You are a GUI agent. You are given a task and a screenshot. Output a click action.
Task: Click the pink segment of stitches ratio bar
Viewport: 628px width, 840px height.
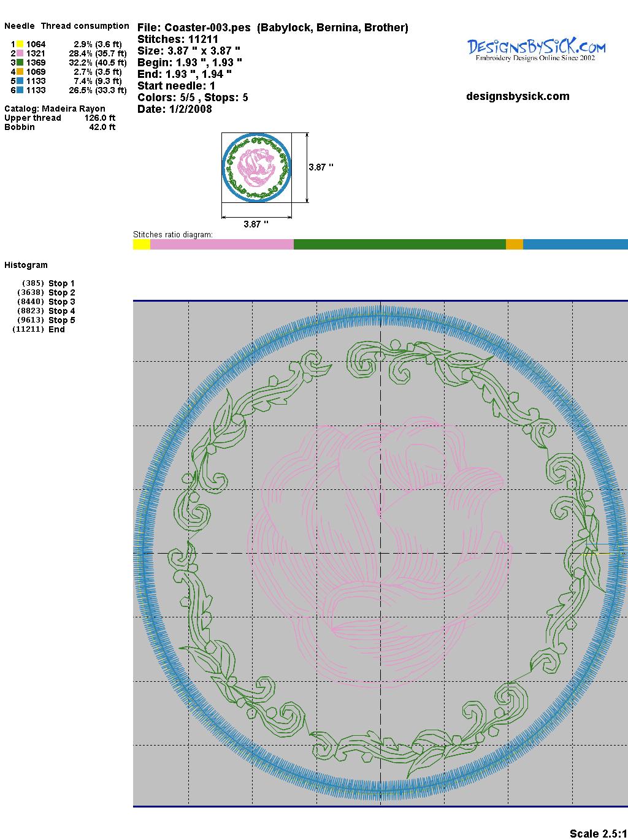(221, 245)
